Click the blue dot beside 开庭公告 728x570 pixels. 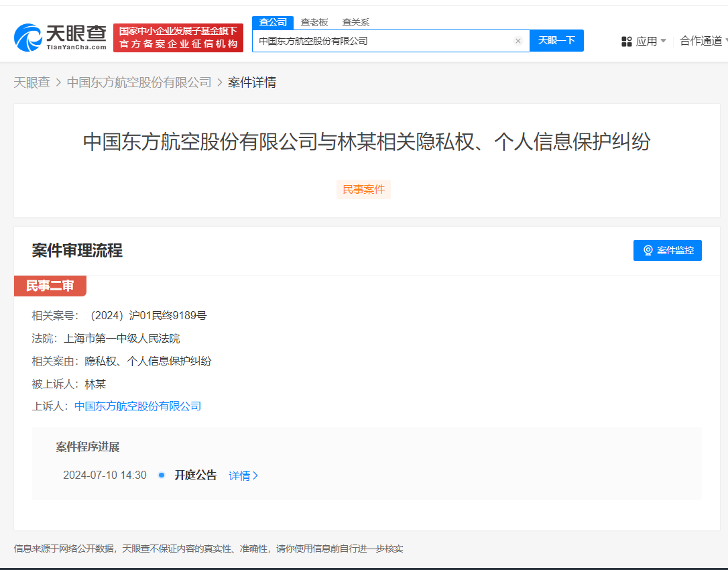(x=161, y=475)
